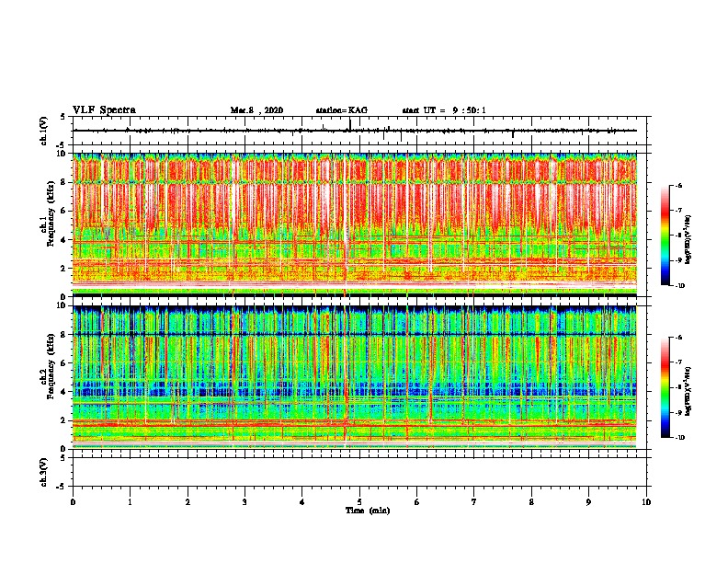Click the ch.2 color bar "log(PSD)" label
Viewport: 728px width, 563px height.
(688, 391)
